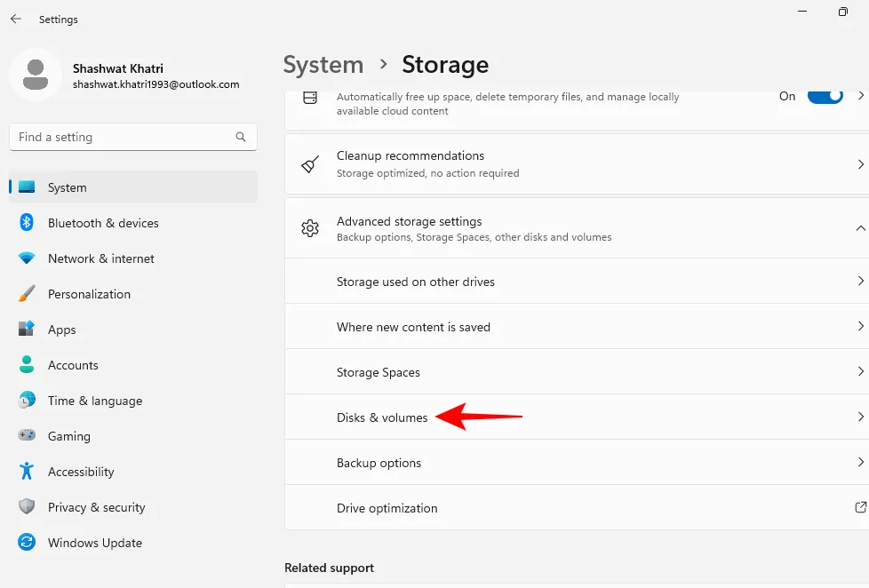Select System in the sidebar
The image size is (869, 588).
(x=133, y=187)
